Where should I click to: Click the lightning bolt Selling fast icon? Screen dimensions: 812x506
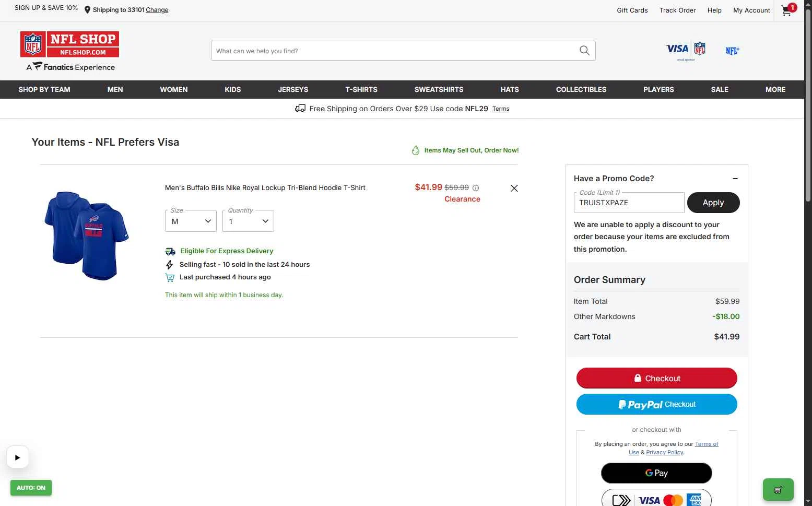(x=169, y=265)
